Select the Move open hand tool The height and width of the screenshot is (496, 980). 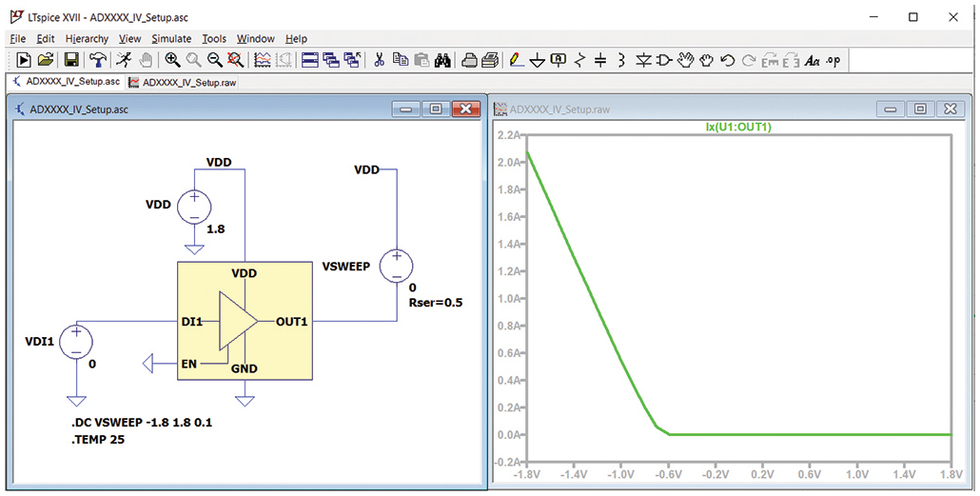686,60
